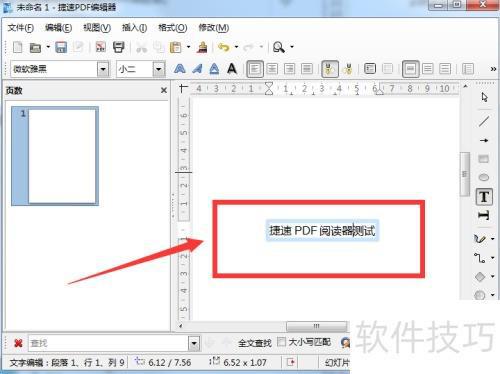Expand the Open folder dropdown arrow

click(48, 47)
